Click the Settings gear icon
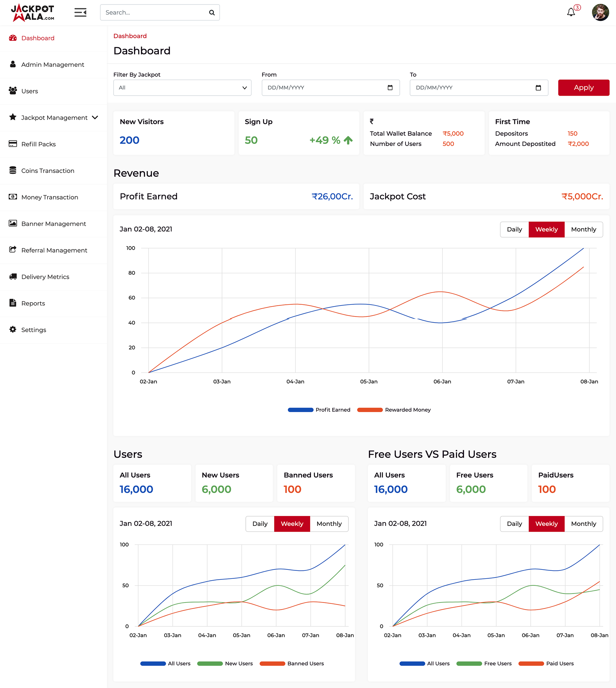 click(13, 330)
